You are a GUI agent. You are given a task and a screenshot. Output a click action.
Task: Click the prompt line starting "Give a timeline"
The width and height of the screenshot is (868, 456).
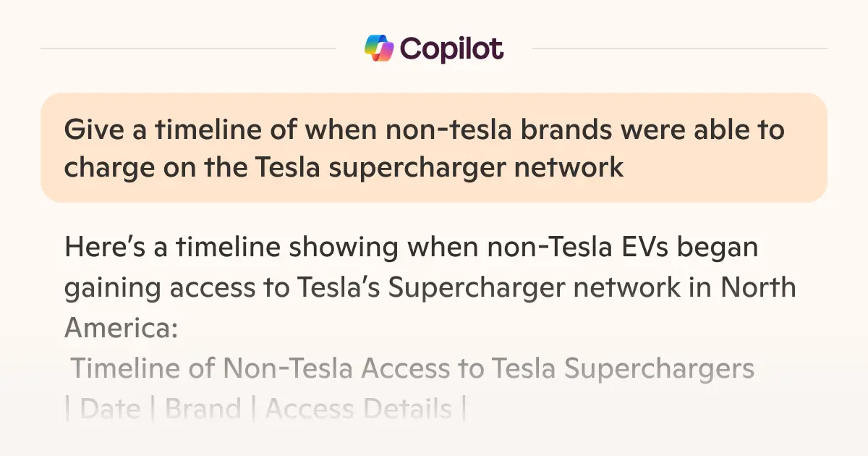click(x=425, y=130)
